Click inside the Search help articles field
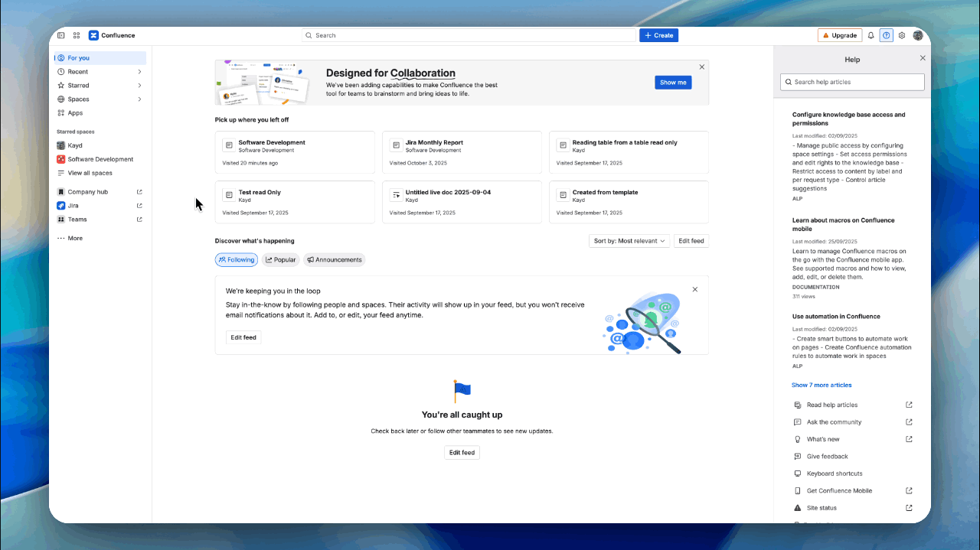Image resolution: width=980 pixels, height=550 pixels. pyautogui.click(x=851, y=82)
